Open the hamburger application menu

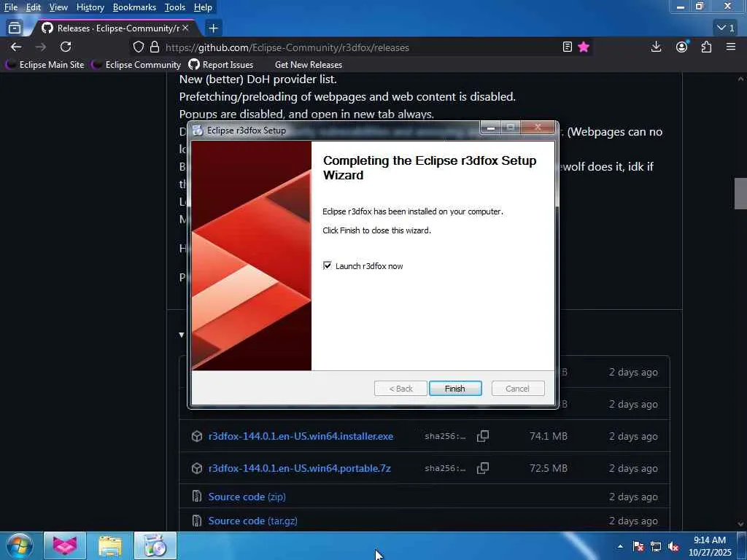pyautogui.click(x=731, y=47)
